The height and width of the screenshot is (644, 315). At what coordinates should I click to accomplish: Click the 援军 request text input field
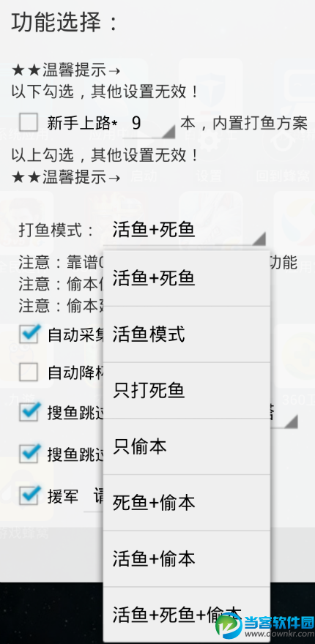[x=94, y=497]
